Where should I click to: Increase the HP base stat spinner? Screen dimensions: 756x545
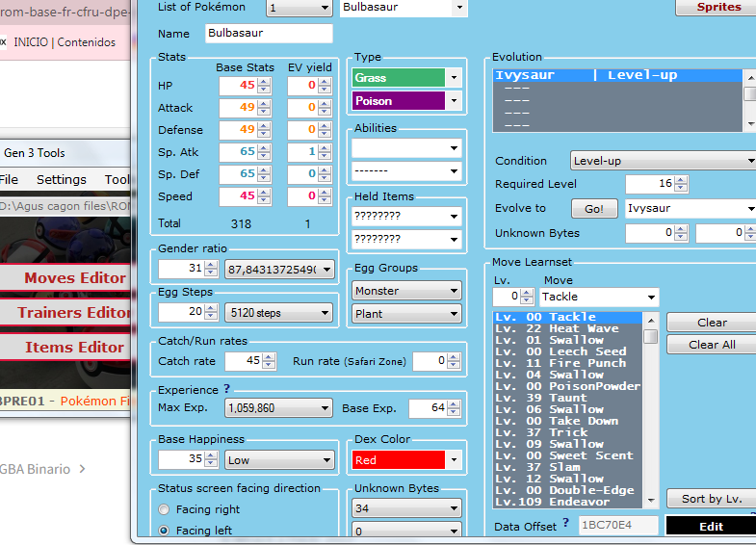[x=264, y=81]
